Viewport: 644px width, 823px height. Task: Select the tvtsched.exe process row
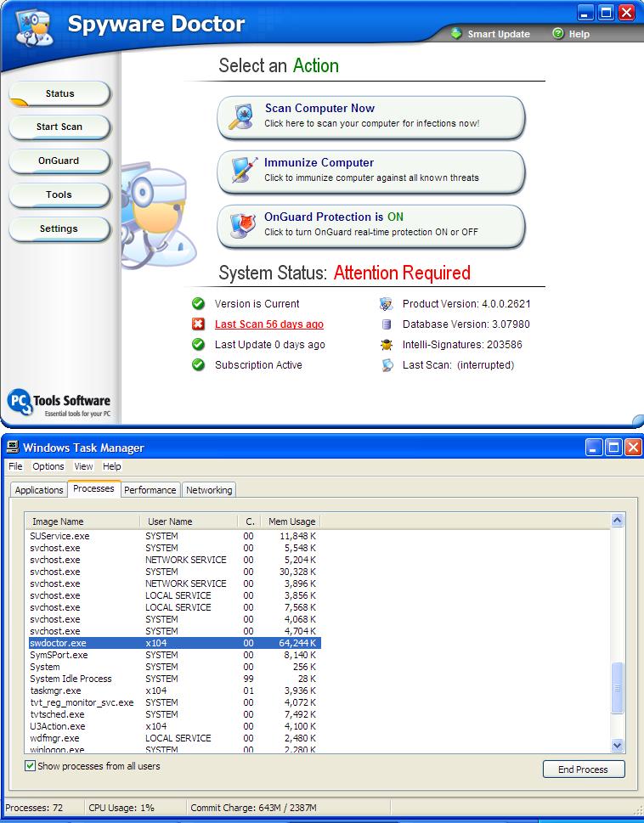(x=174, y=714)
